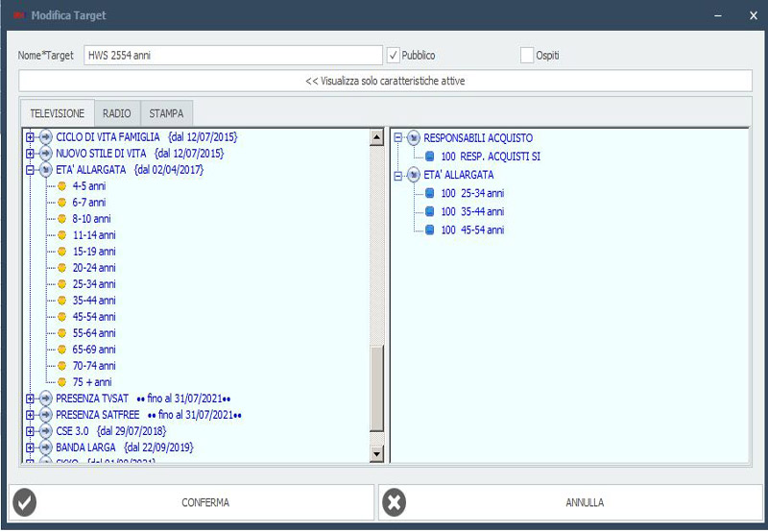The height and width of the screenshot is (532, 768).
Task: Click the X icon on ANNULLA
Action: click(394, 502)
